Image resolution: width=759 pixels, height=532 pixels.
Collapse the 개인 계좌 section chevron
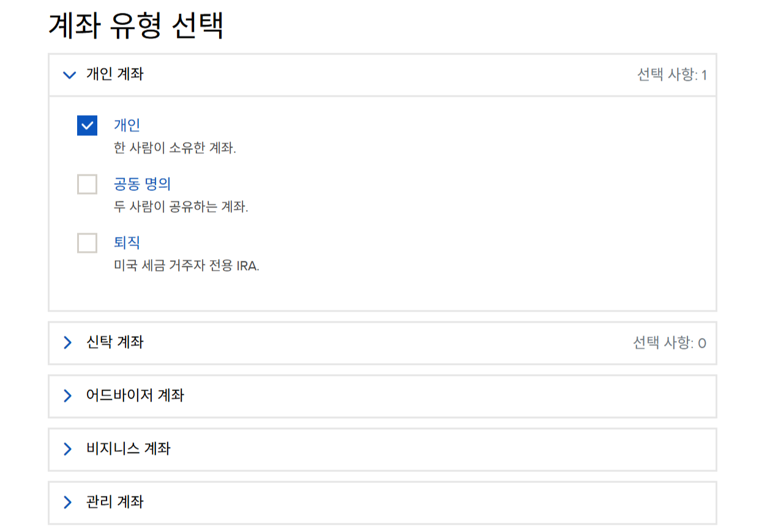pyautogui.click(x=69, y=75)
